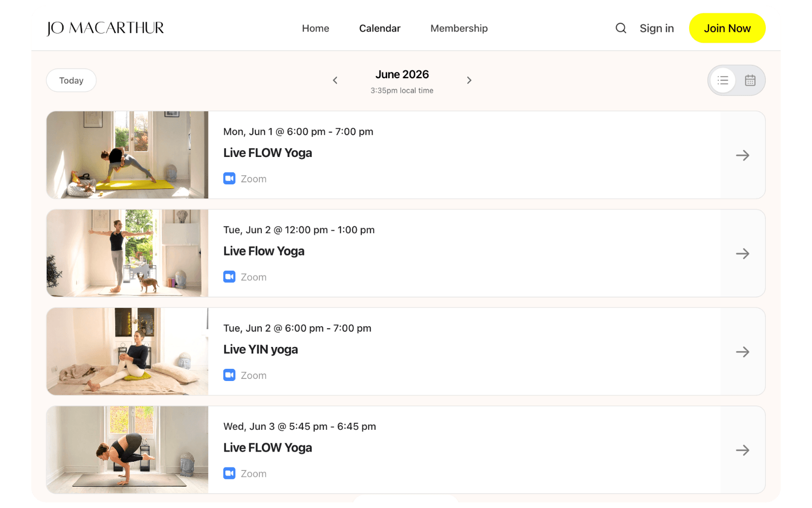Open the Home nav item
This screenshot has width=812, height=508.
(x=316, y=28)
